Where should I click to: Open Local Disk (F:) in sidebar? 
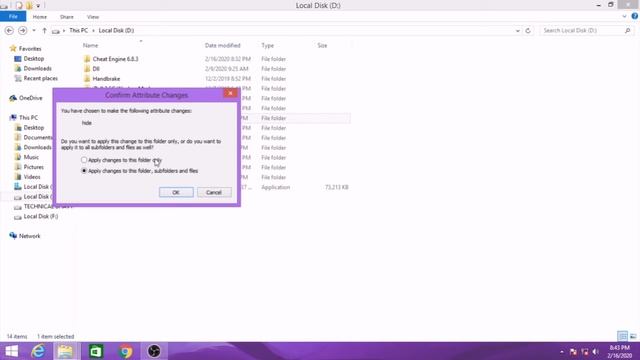[x=40, y=216]
